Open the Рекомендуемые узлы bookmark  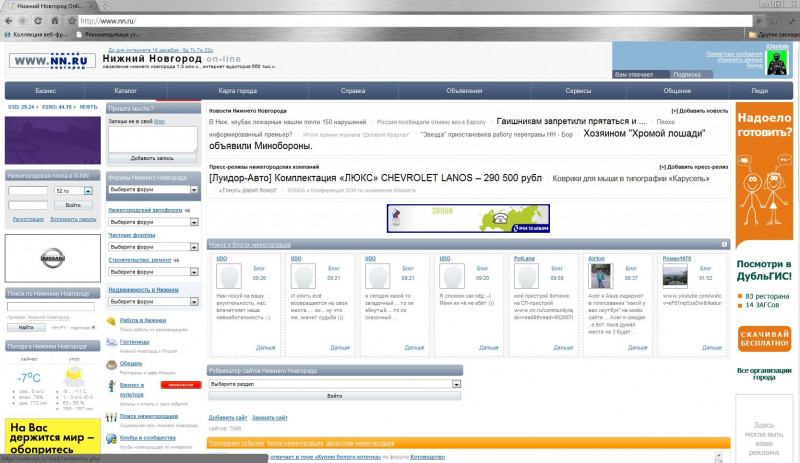coord(107,35)
